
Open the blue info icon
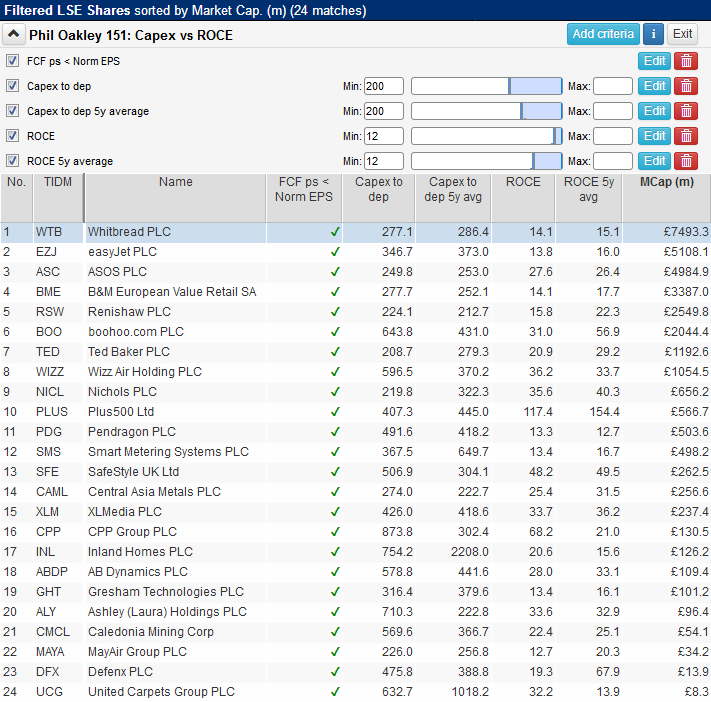tap(653, 34)
